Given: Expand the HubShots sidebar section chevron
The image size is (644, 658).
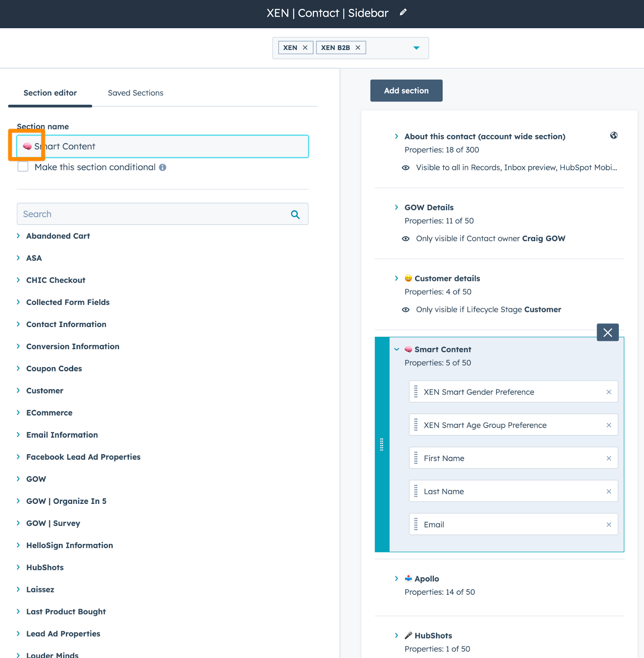Looking at the screenshot, I should coord(396,635).
